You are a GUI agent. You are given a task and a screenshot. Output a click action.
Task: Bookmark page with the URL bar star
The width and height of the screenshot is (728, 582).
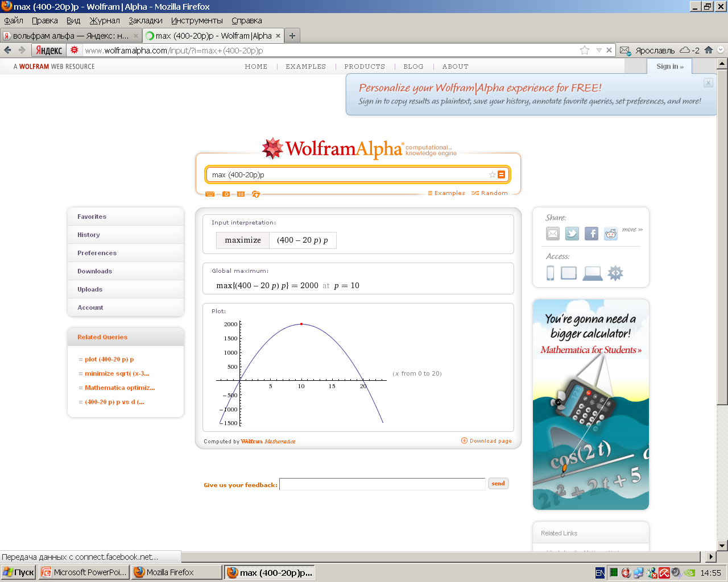[x=585, y=50]
